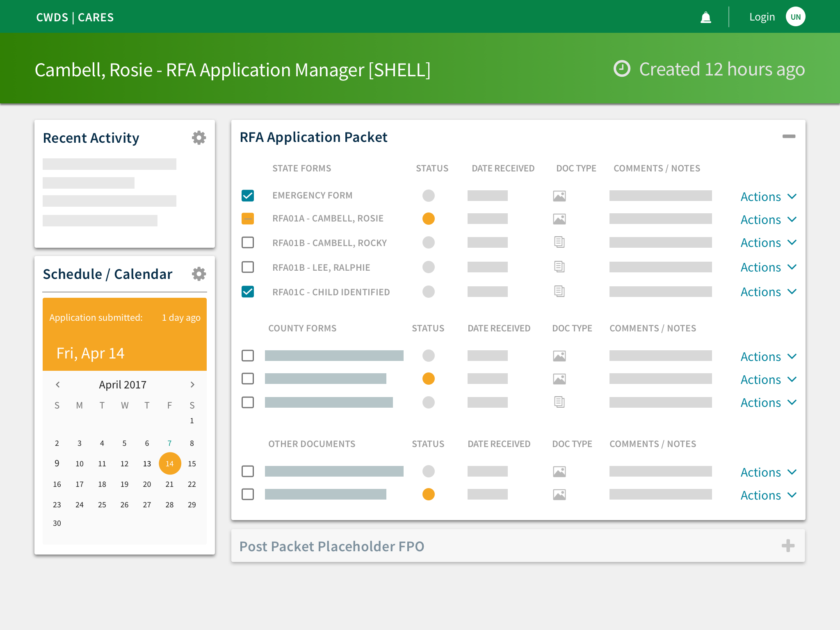
Task: Open Actions dropdown for RFA01A - Cambell, Rosie
Action: [768, 220]
